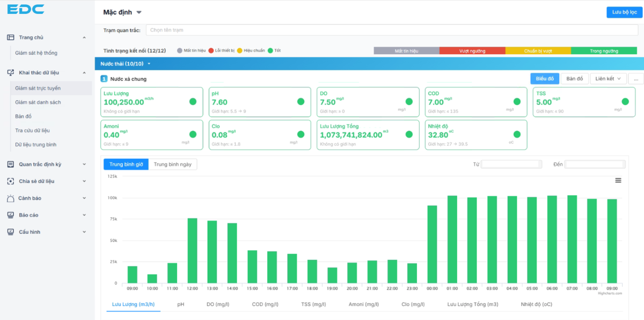
Task: Open the Liên kết dropdown
Action: [x=608, y=79]
